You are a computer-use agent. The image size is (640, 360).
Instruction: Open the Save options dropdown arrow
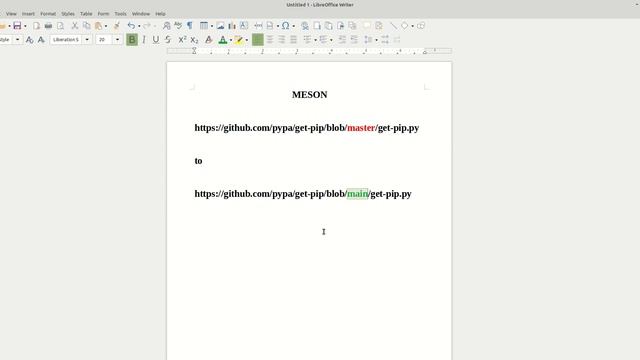[x=25, y=26]
